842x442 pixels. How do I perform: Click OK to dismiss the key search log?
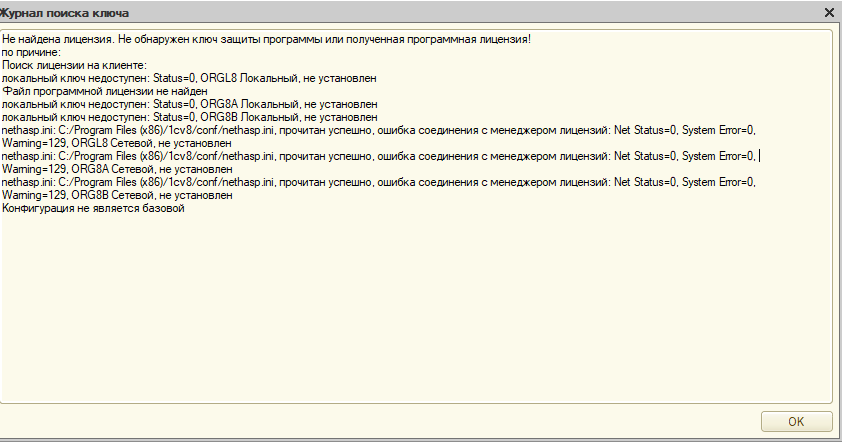pyautogui.click(x=796, y=422)
